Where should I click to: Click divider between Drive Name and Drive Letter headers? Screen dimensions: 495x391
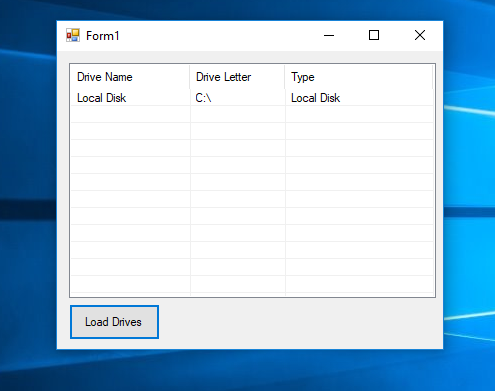(190, 77)
